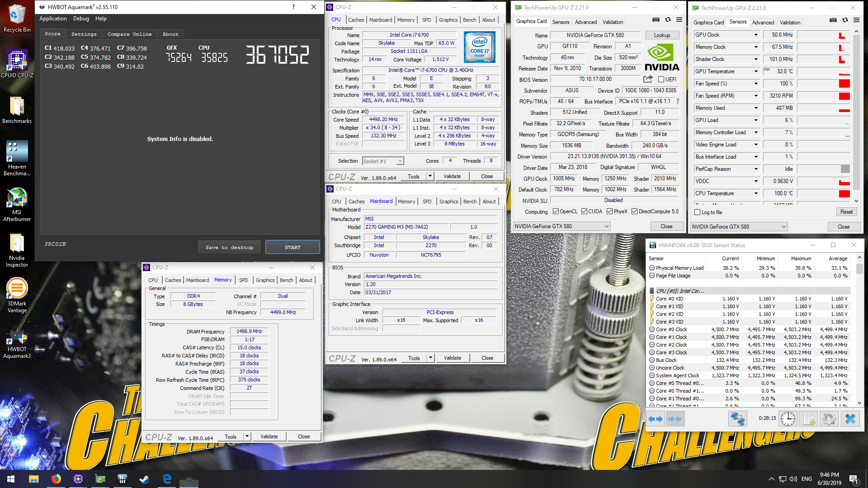Click START button in Aquamark3
The width and height of the screenshot is (868, 488).
tap(292, 247)
